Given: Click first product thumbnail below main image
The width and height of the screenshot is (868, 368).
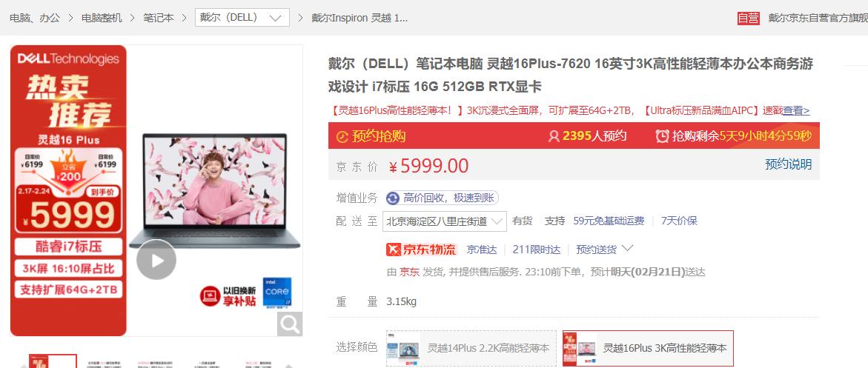Looking at the screenshot, I should (53, 361).
